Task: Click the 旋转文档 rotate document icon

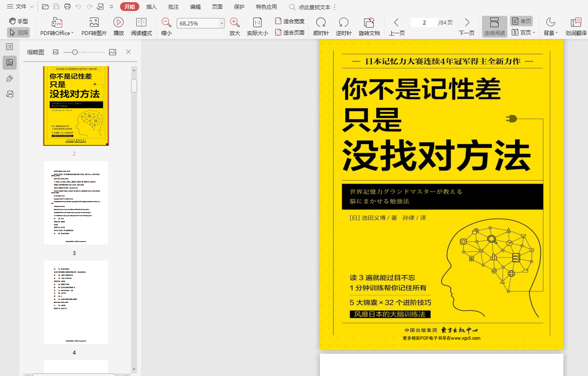Action: (369, 23)
